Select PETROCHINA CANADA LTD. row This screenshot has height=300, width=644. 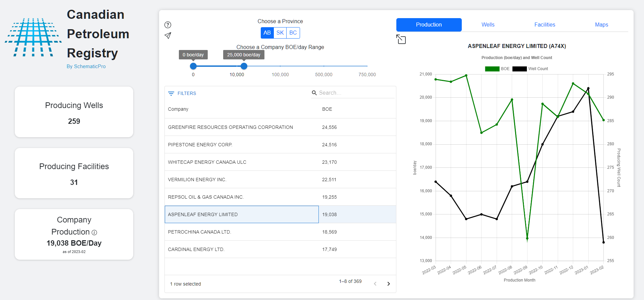(x=280, y=232)
